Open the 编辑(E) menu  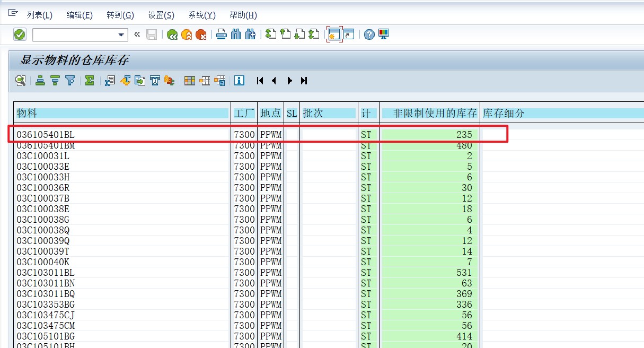80,15
